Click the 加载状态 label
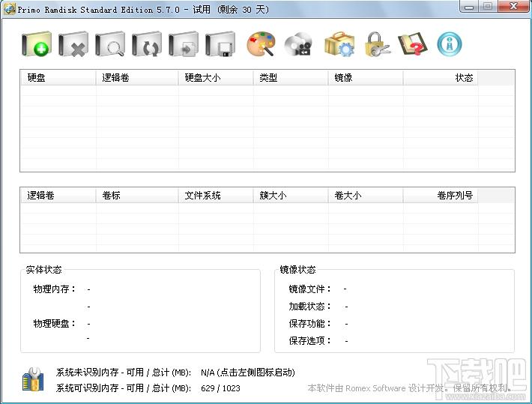The image size is (532, 404). click(x=309, y=307)
